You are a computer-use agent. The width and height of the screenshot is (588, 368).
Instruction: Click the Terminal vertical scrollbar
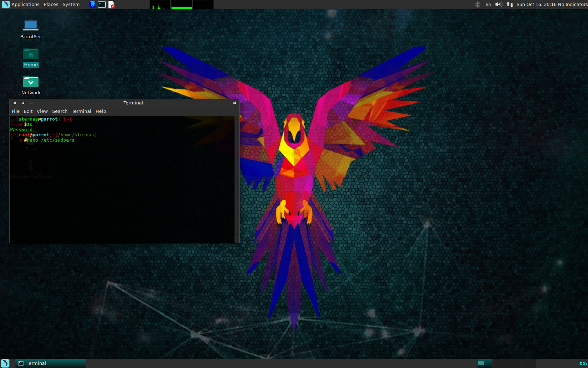[x=237, y=179]
